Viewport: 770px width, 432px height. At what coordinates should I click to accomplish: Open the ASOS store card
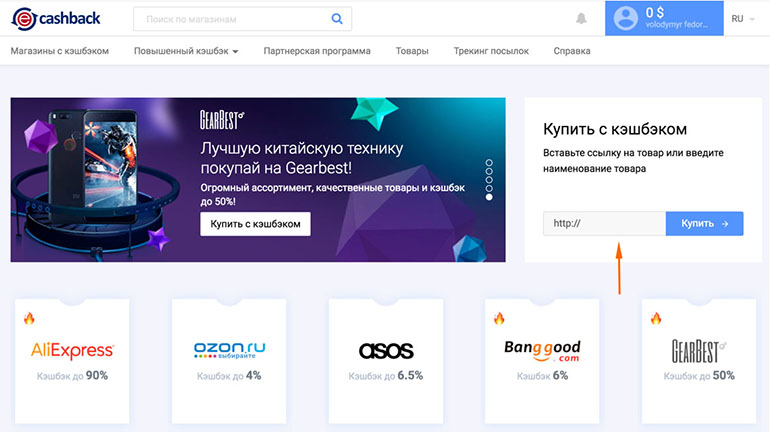(386, 361)
